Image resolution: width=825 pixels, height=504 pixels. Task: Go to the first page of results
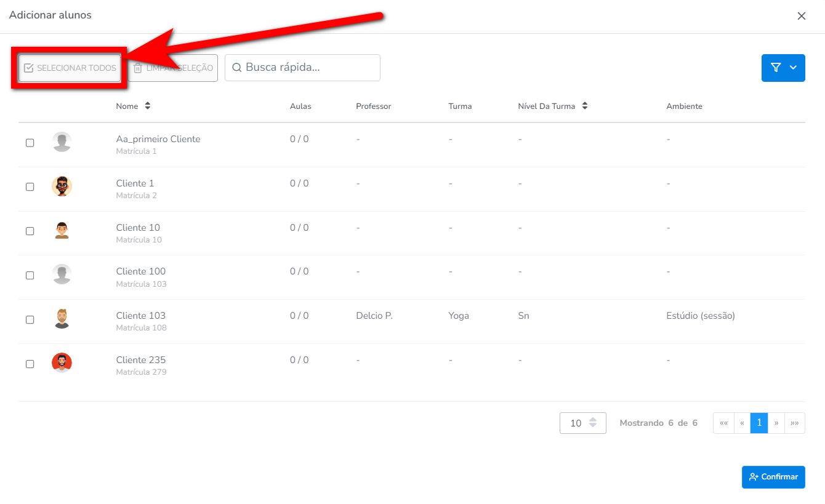pos(723,423)
